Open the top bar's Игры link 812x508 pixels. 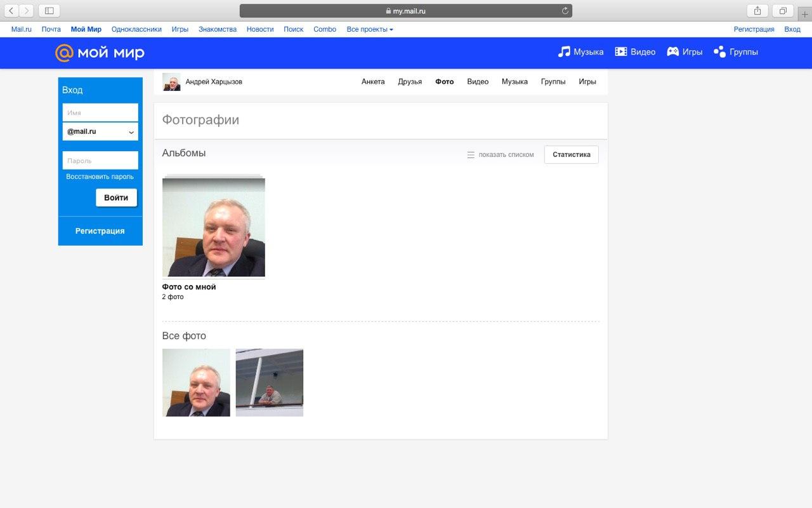[180, 29]
